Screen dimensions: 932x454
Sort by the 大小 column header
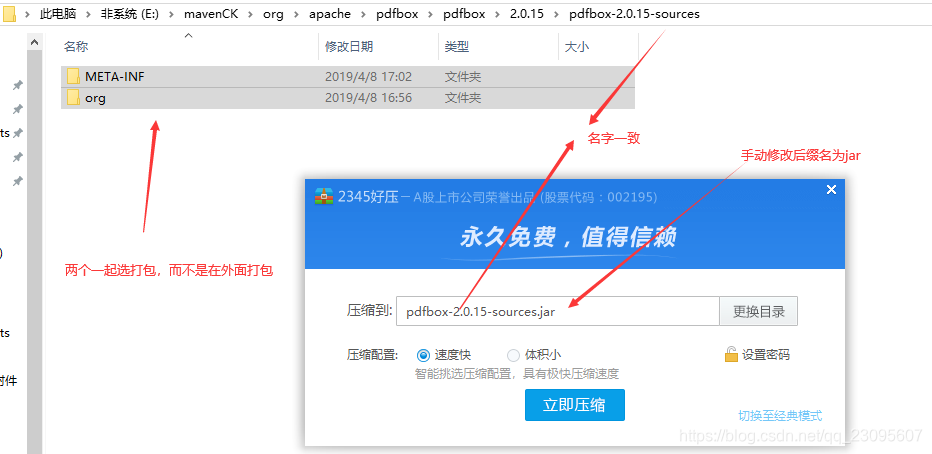[x=577, y=47]
